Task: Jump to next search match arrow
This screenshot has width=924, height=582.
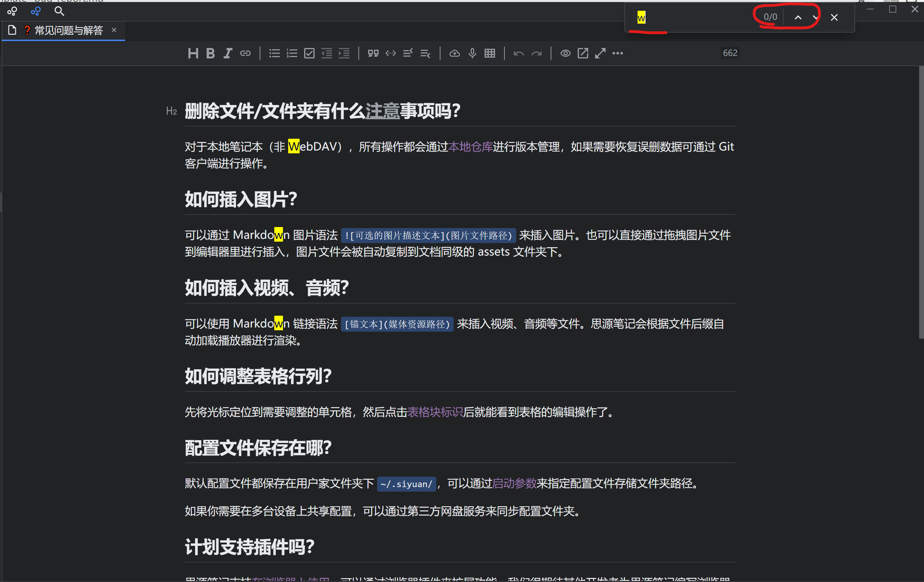Action: pos(815,17)
